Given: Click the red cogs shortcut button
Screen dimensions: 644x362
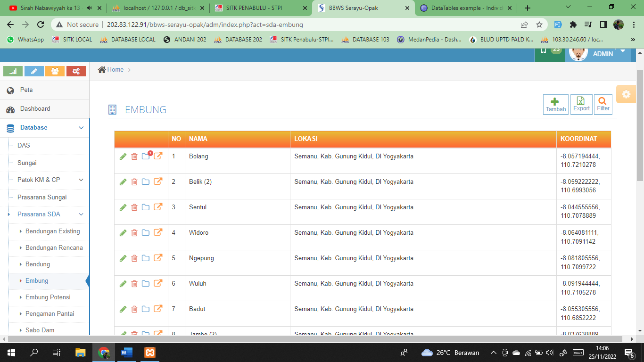Looking at the screenshot, I should (x=76, y=71).
